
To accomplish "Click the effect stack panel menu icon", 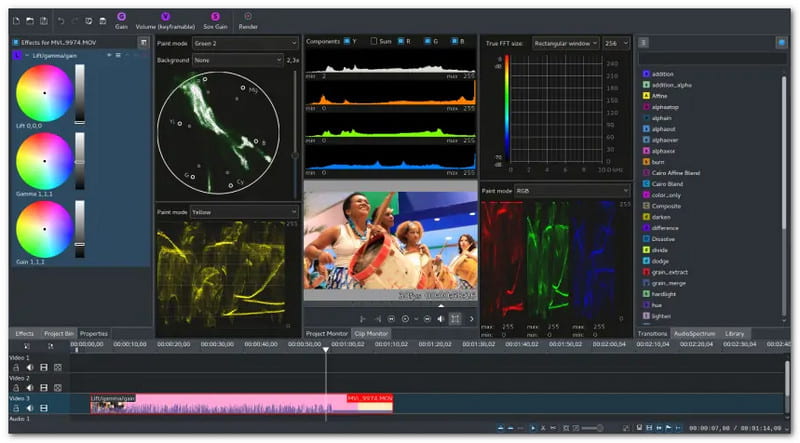I will (x=143, y=42).
